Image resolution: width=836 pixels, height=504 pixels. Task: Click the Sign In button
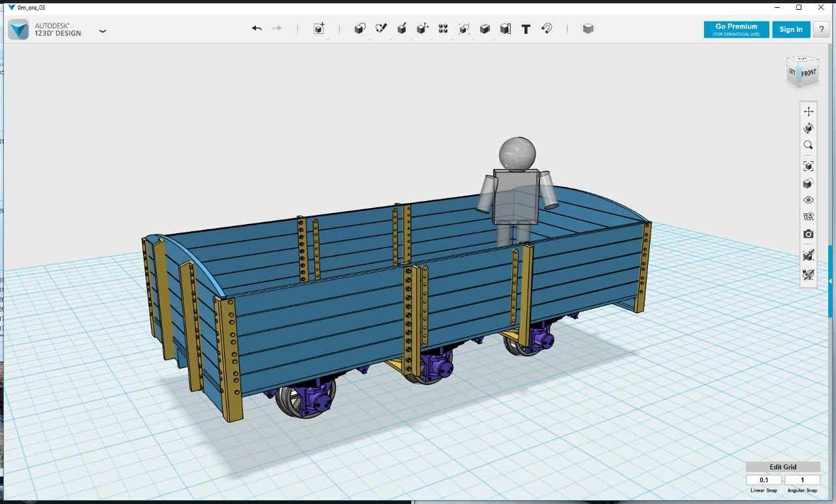click(x=791, y=29)
